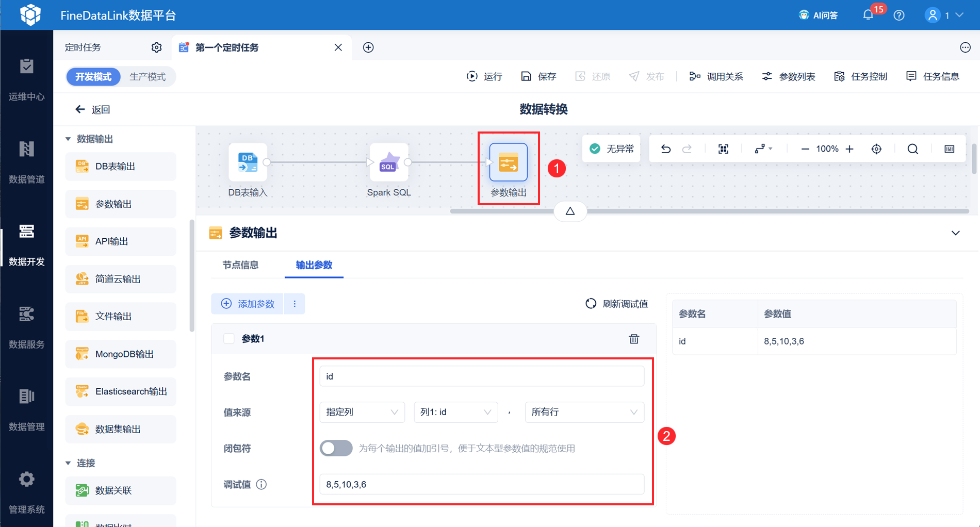Click the FineDataLink logo

coord(30,15)
